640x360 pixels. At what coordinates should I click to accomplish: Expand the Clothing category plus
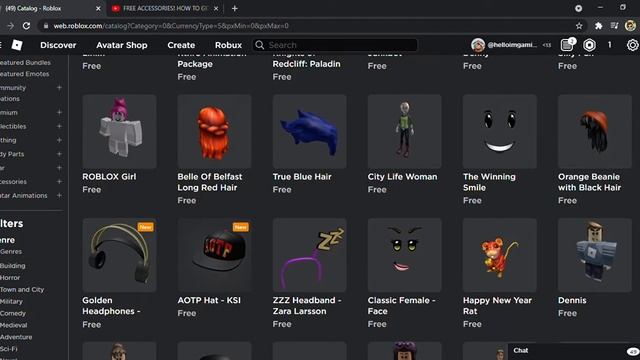pos(59,140)
